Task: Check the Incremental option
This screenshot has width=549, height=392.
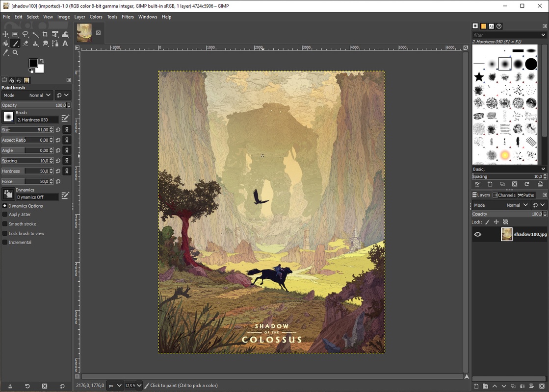Action: [x=5, y=243]
